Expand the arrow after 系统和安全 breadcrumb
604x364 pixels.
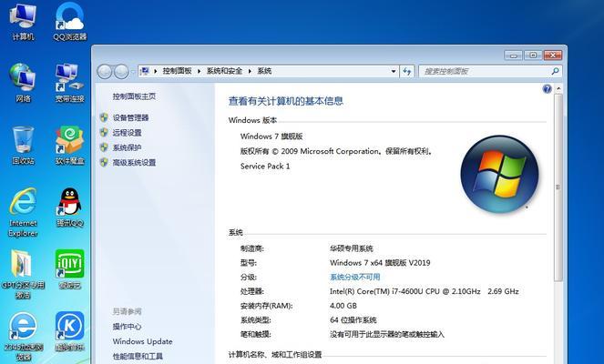click(250, 71)
